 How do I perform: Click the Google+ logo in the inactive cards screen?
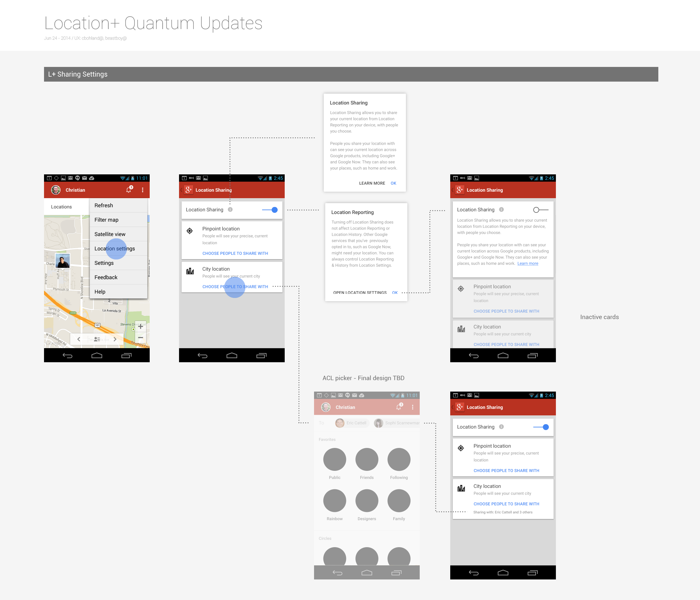tap(459, 190)
